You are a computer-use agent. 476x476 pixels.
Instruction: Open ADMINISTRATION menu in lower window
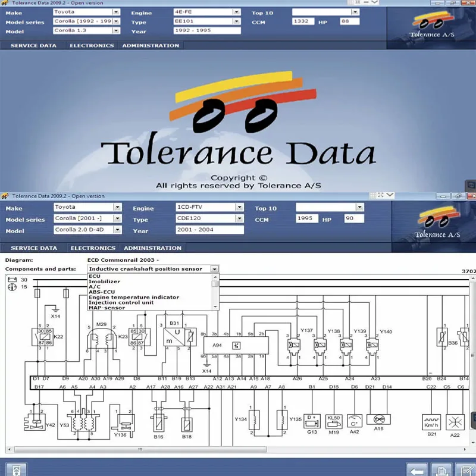coord(152,248)
